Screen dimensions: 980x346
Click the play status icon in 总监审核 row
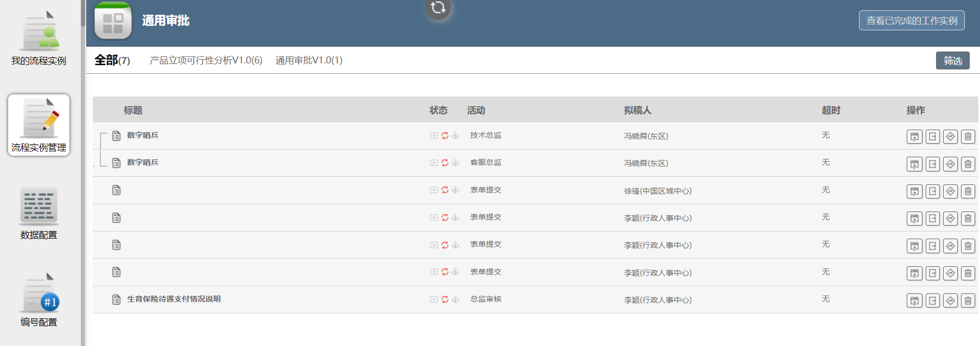434,299
